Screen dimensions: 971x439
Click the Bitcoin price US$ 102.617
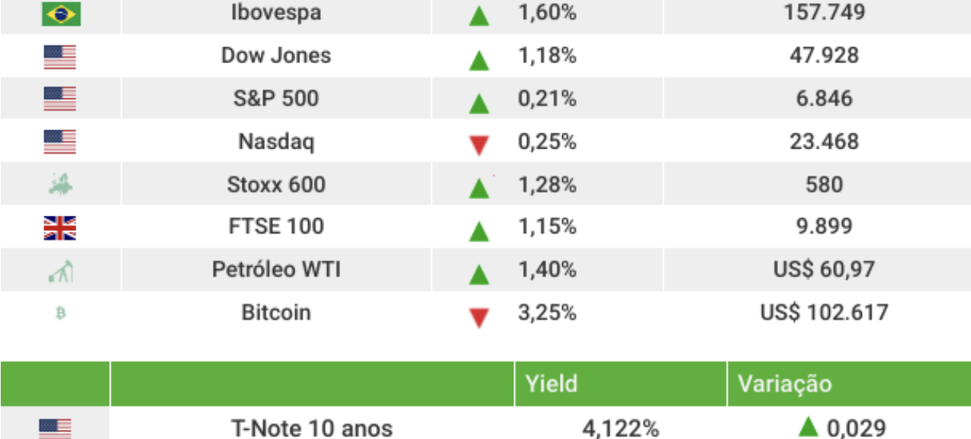[x=823, y=313]
